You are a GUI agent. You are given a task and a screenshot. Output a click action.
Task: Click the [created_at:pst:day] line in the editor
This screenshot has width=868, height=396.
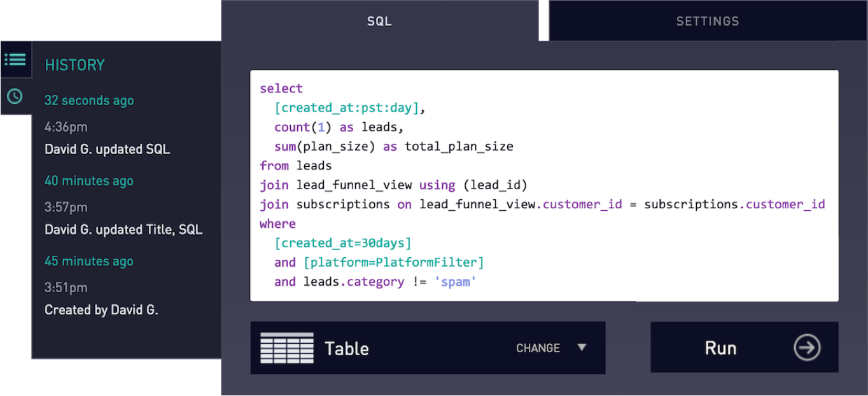pos(349,108)
